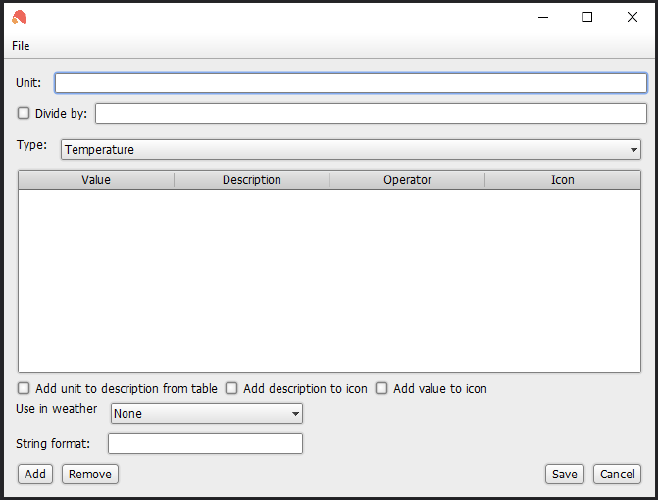Select the Description column header

(252, 180)
